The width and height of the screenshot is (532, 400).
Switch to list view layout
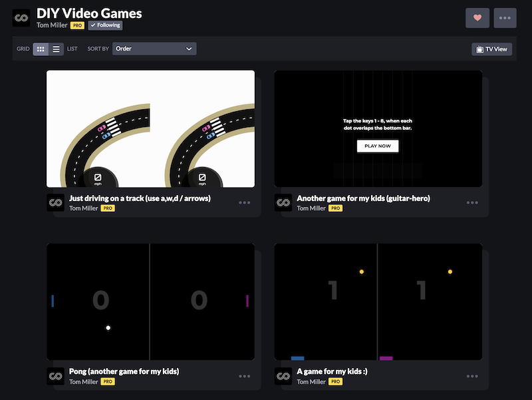click(x=56, y=49)
